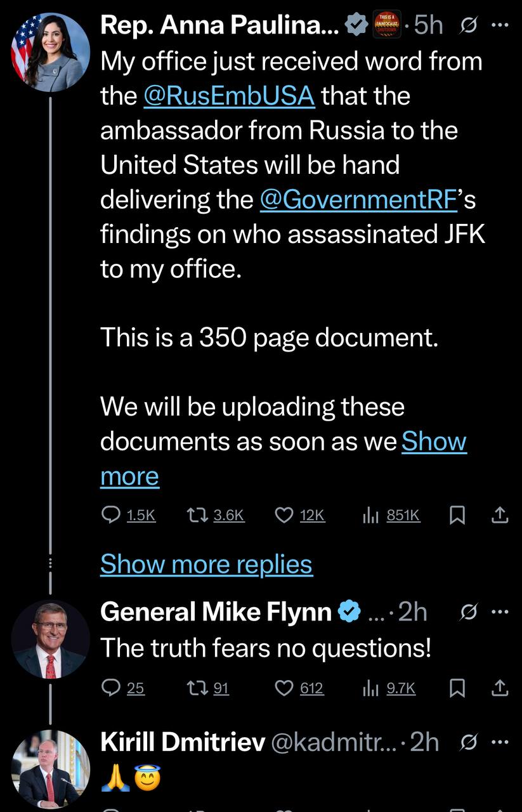522x812 pixels.
Task: Open reply box on Mike Flynn's comment
Action: pyautogui.click(x=113, y=688)
